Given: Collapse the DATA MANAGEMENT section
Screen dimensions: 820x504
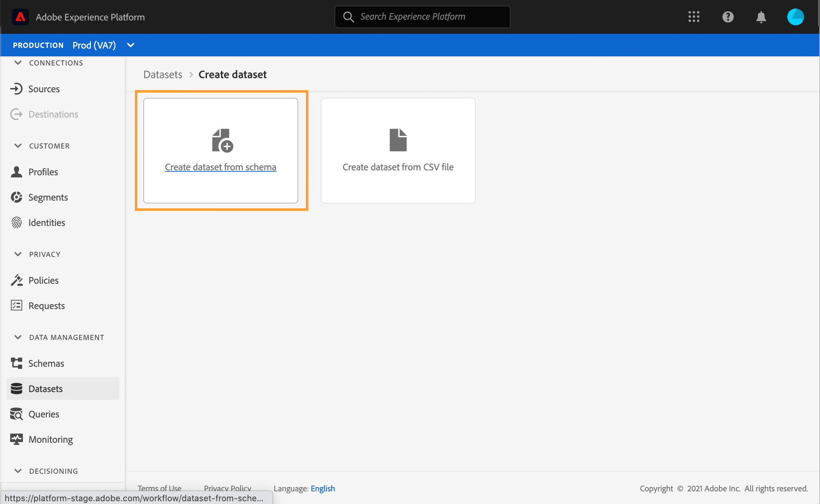Looking at the screenshot, I should click(18, 337).
